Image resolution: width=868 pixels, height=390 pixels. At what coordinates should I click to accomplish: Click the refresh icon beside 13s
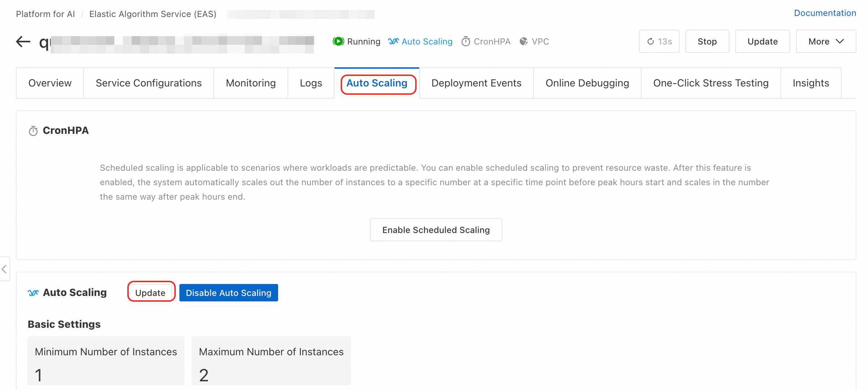(651, 42)
